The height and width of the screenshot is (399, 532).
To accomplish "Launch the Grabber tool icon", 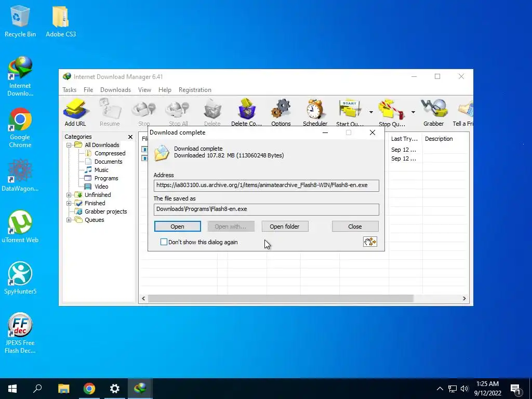I will 434,109.
